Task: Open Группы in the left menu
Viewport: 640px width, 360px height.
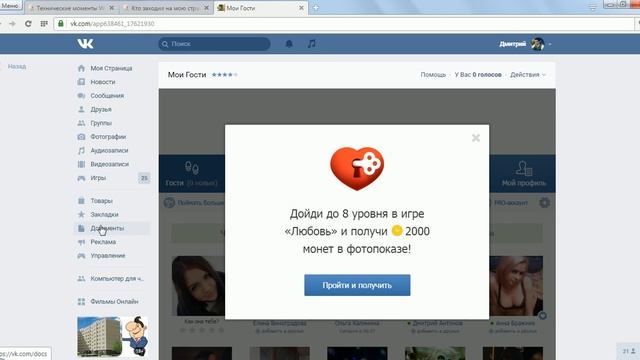Action: click(x=101, y=123)
